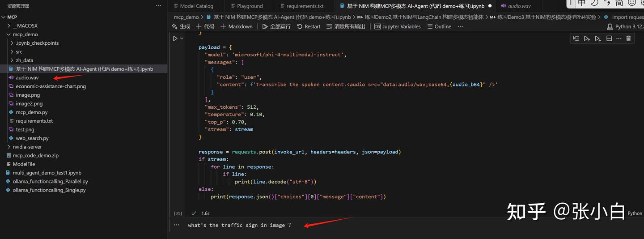Restart the notebook kernel

coord(309,26)
